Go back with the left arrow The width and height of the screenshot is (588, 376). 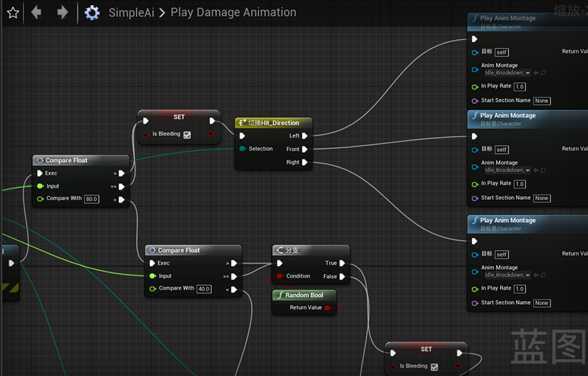click(36, 12)
